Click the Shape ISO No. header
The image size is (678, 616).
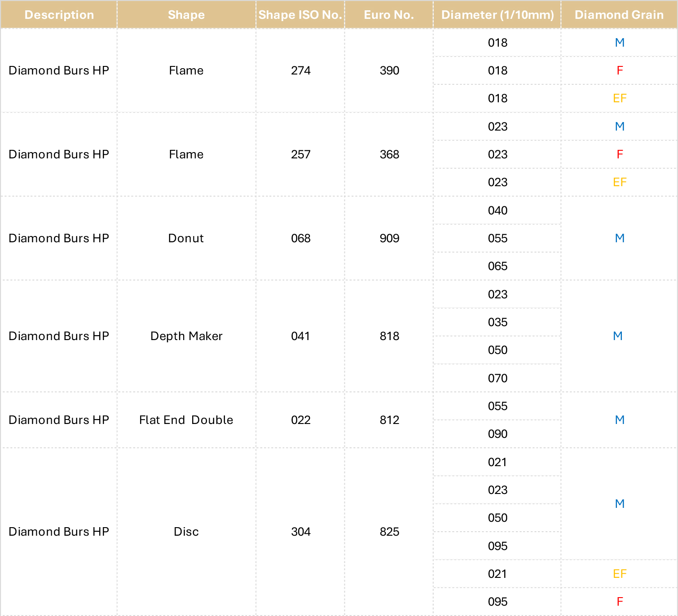(x=300, y=15)
